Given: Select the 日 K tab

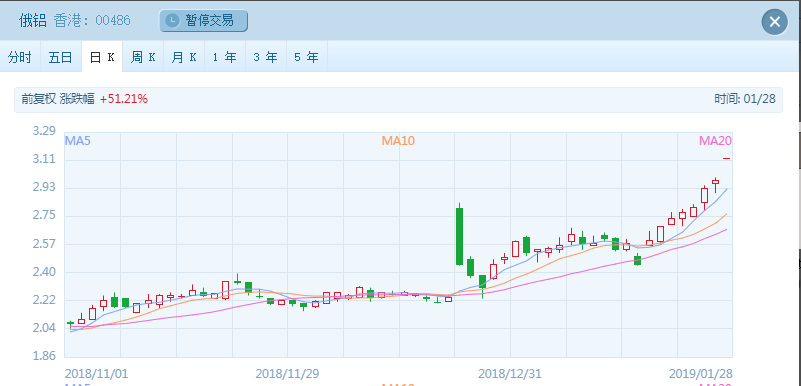Looking at the screenshot, I should 102,57.
